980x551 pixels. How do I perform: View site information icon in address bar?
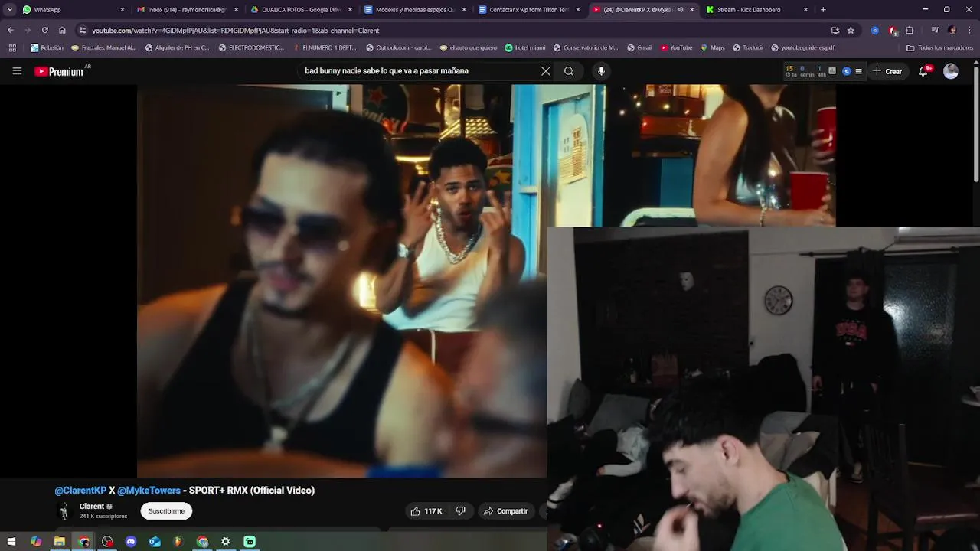83,31
